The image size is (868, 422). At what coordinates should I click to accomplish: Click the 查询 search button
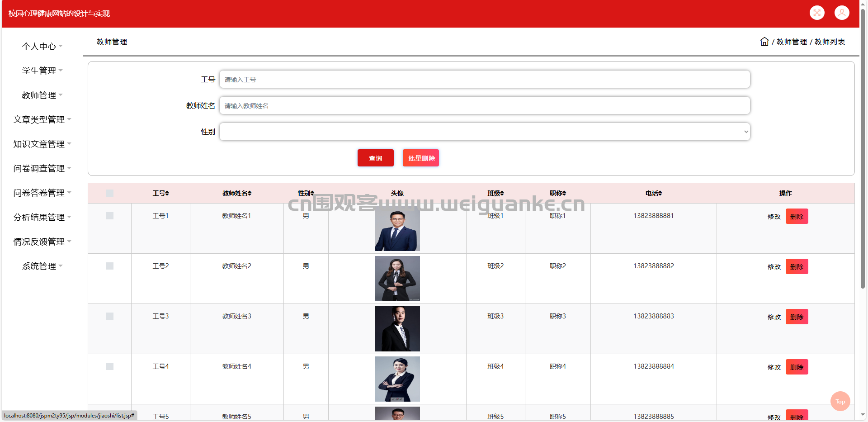click(376, 158)
